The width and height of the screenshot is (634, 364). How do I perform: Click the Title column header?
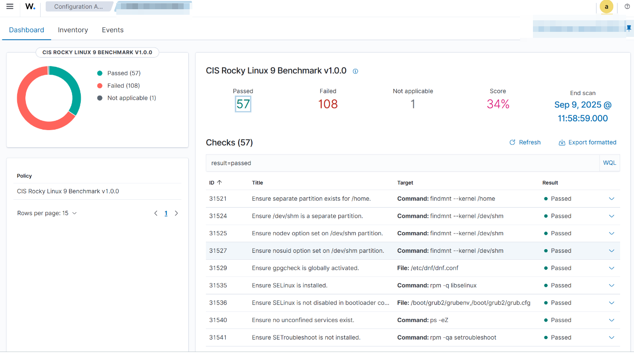point(257,183)
